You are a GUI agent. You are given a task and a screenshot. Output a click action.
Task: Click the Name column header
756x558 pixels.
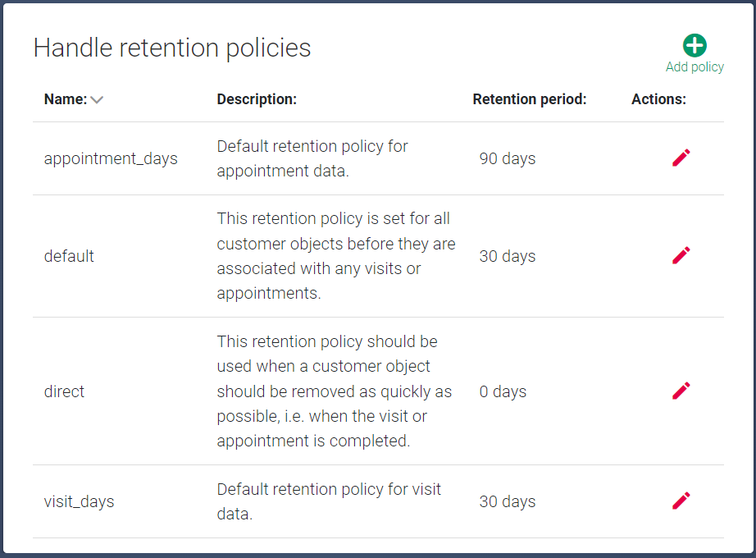click(66, 99)
